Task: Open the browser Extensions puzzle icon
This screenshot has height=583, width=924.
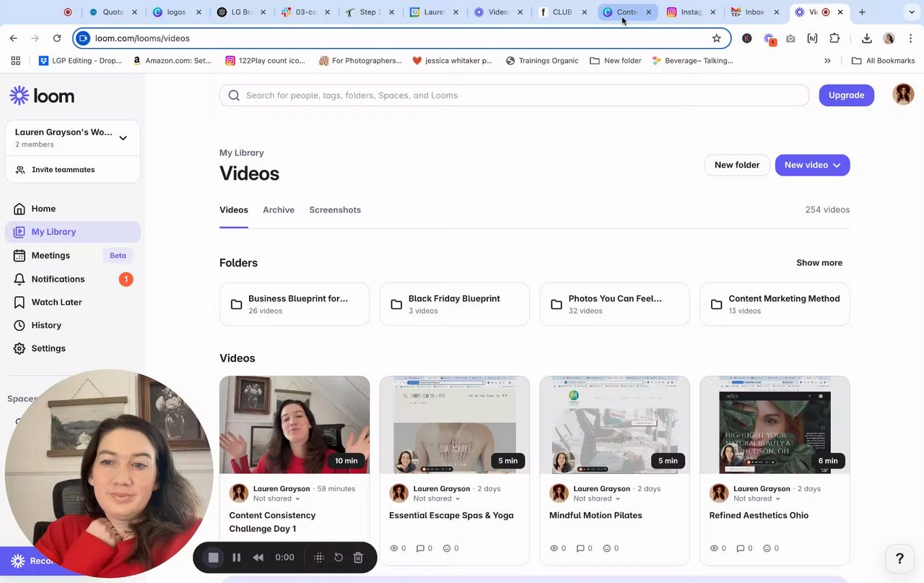Action: point(834,38)
